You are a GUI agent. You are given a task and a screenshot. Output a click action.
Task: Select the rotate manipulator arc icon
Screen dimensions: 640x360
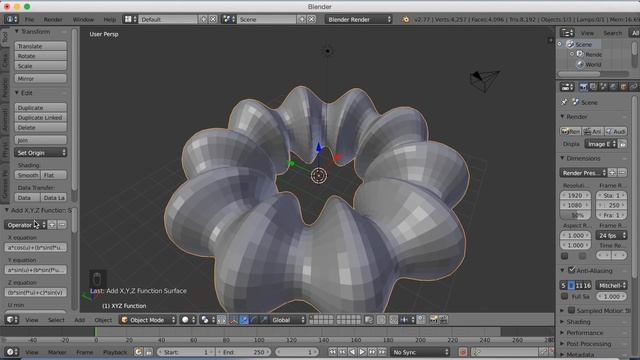pyautogui.click(x=253, y=320)
